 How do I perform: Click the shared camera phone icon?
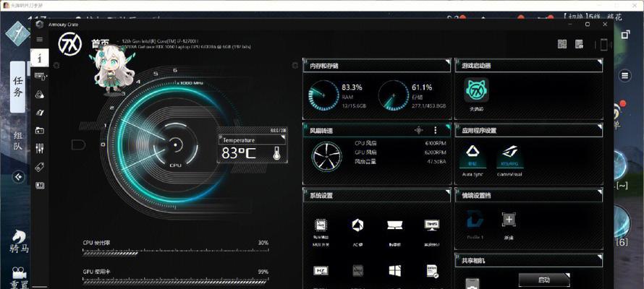coord(472,283)
